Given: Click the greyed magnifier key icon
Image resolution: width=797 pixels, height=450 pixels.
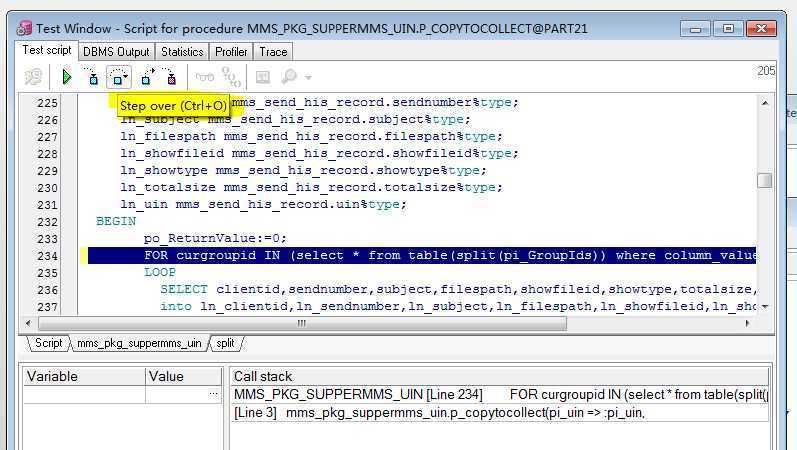Looking at the screenshot, I should click(x=289, y=77).
